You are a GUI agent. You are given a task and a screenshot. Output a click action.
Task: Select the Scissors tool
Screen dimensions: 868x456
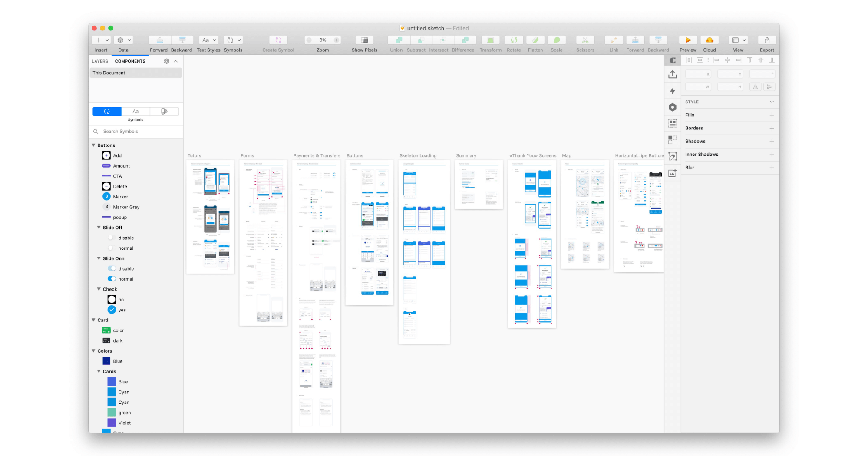pos(585,40)
